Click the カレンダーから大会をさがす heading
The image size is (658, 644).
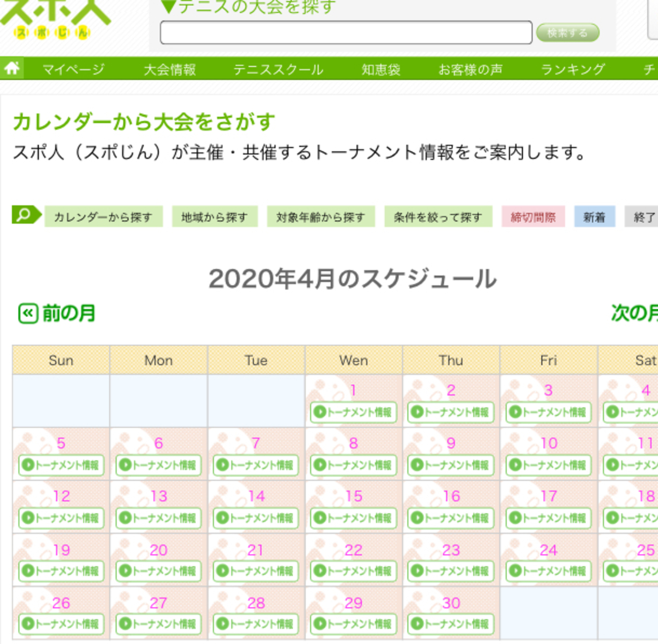point(144,122)
